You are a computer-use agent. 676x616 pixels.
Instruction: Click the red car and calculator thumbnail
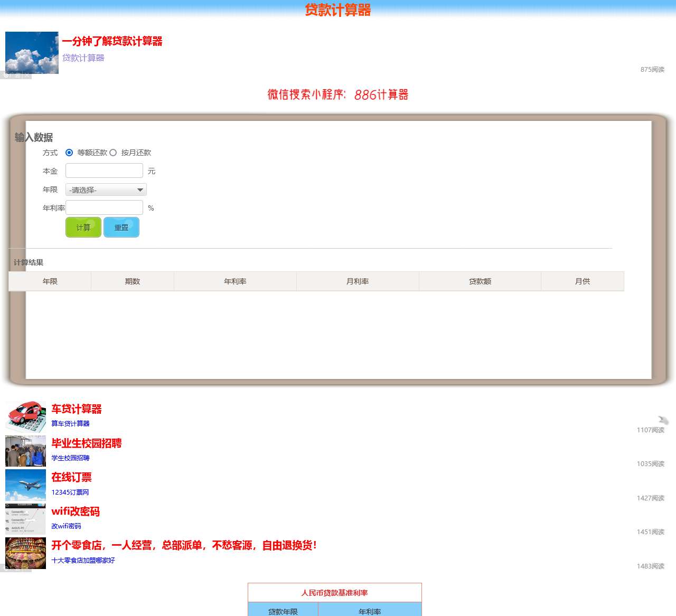pos(25,417)
